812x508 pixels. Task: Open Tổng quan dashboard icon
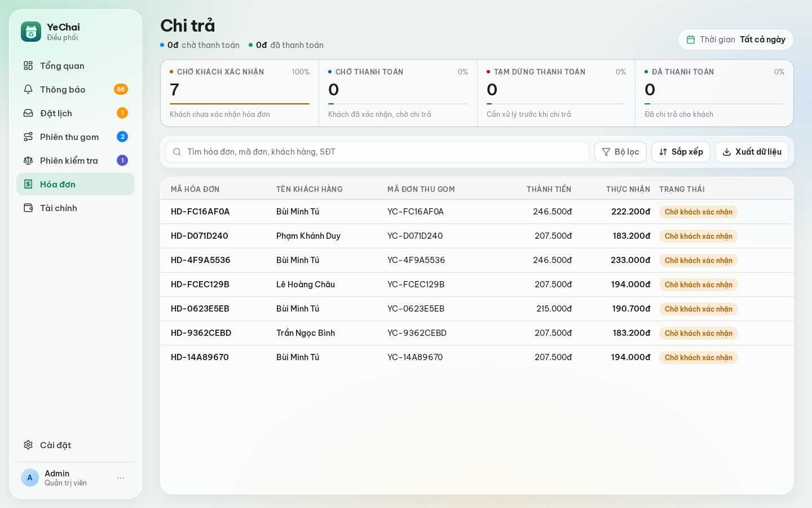click(28, 65)
